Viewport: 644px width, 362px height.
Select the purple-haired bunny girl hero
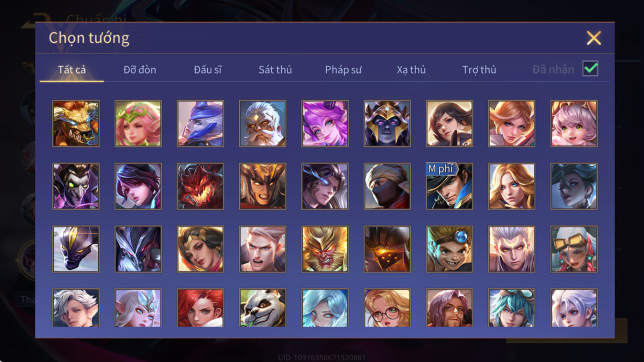(x=325, y=123)
